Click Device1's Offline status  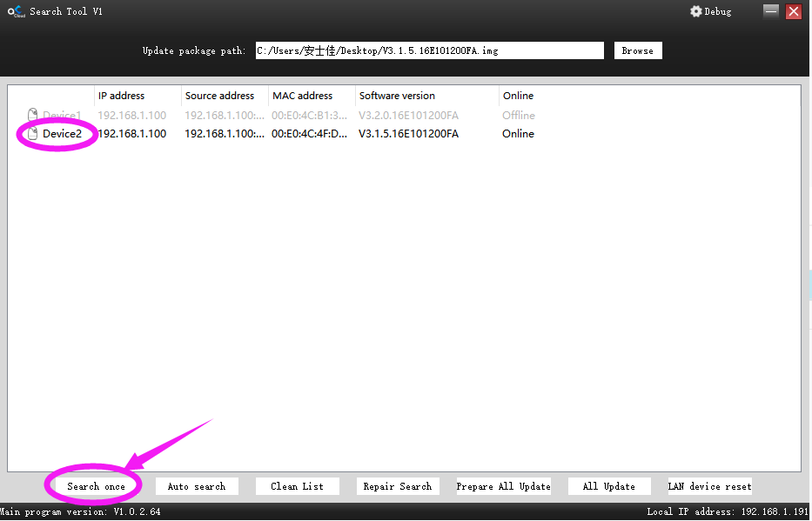pos(519,116)
